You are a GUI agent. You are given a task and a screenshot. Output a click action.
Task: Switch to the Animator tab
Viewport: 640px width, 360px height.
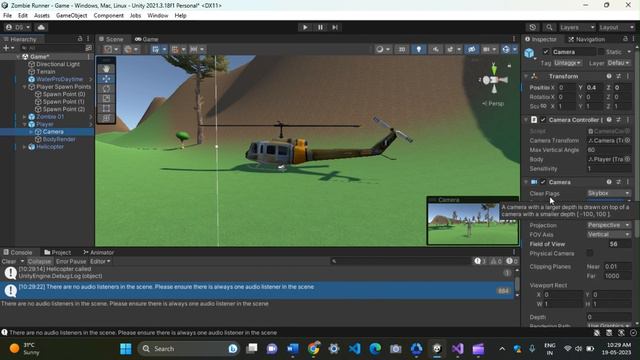[x=98, y=252]
